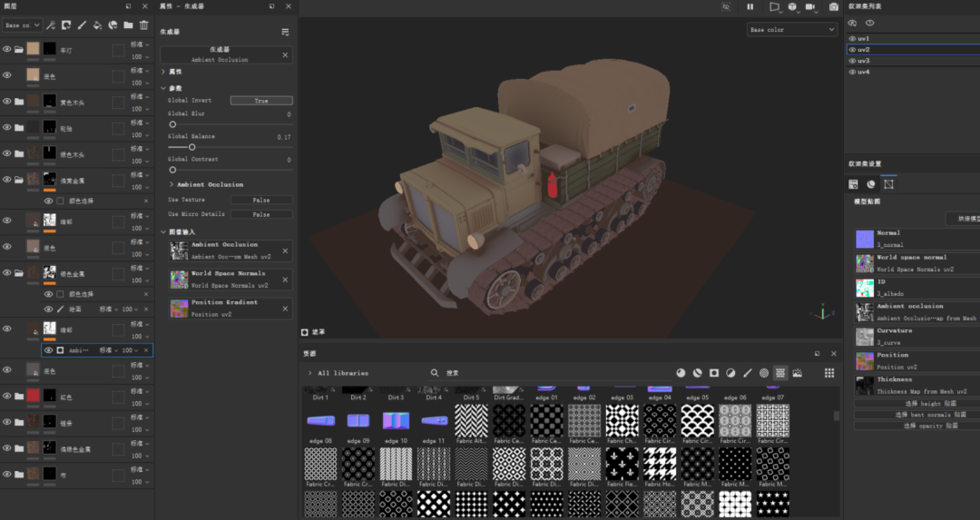Open the camera settings video icon

(810, 7)
